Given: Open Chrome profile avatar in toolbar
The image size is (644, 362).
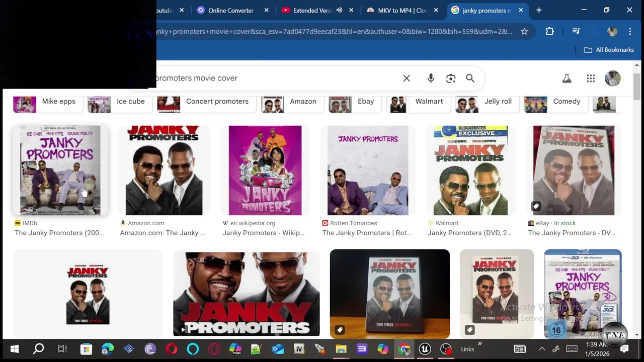Looking at the screenshot, I should (612, 31).
